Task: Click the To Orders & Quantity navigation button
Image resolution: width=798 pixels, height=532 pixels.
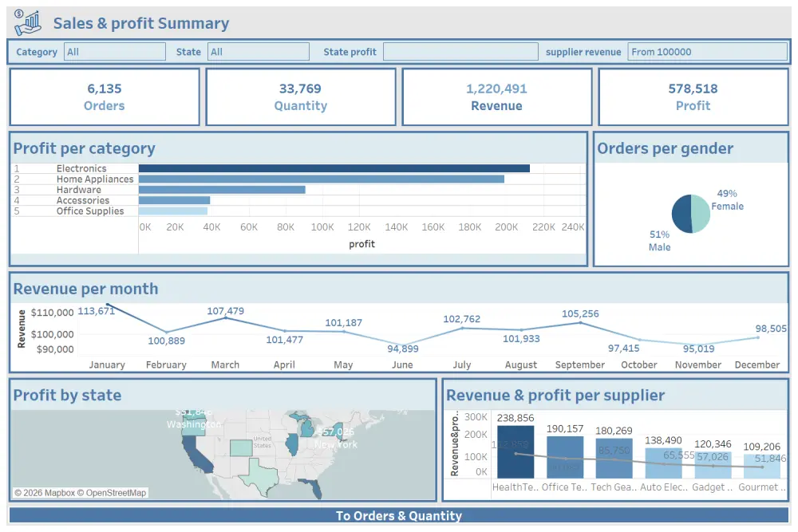Action: point(399,516)
